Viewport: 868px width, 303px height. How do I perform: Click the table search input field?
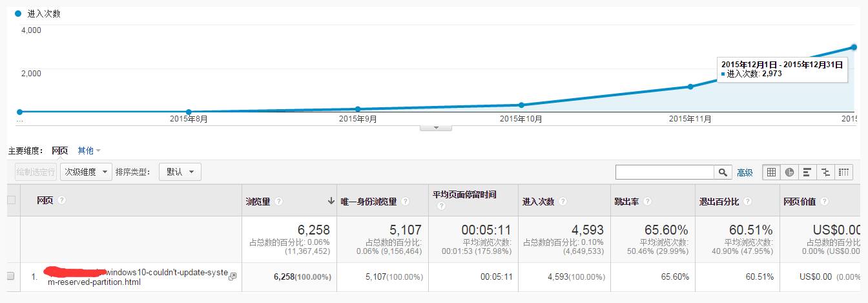coord(665,172)
